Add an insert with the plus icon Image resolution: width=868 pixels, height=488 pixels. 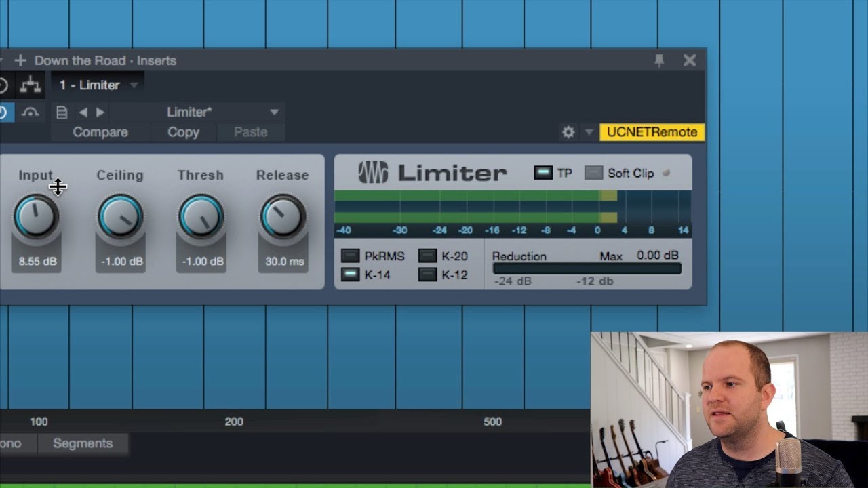point(20,60)
